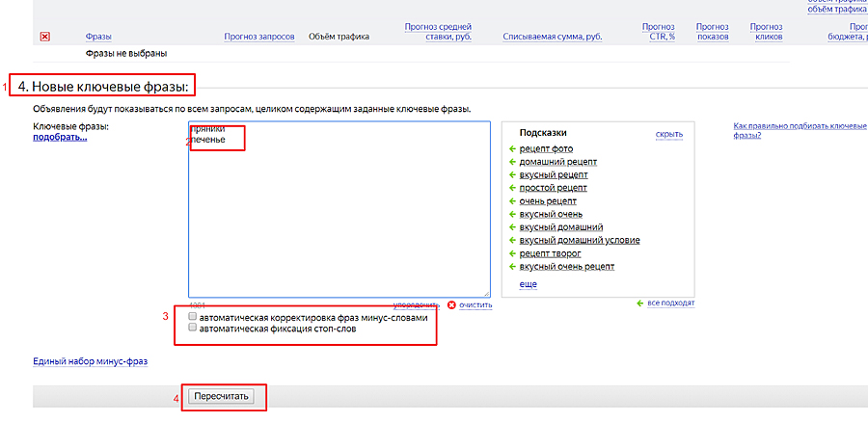The image size is (868, 421).
Task: Toggle автоматическая фиксация стоп-слов checkbox
Action: coord(194,328)
